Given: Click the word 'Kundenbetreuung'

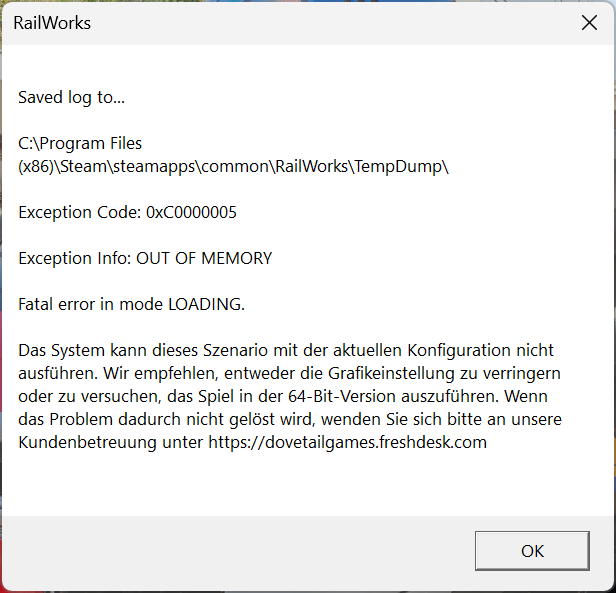Looking at the screenshot, I should point(87,442).
